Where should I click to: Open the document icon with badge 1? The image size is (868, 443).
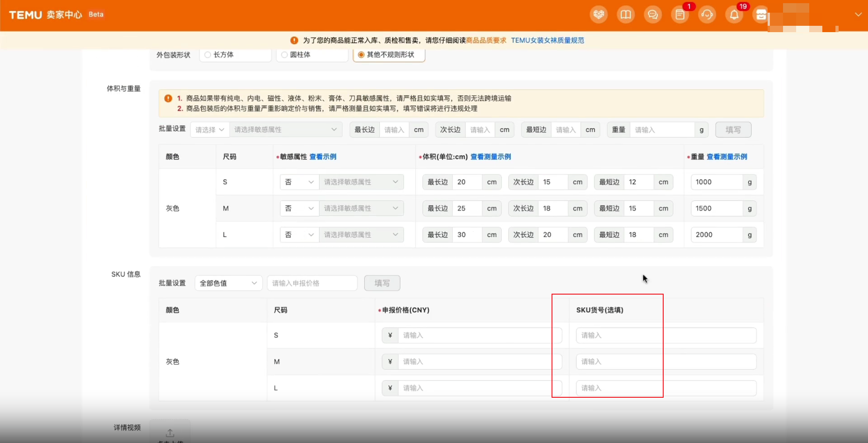tap(680, 14)
